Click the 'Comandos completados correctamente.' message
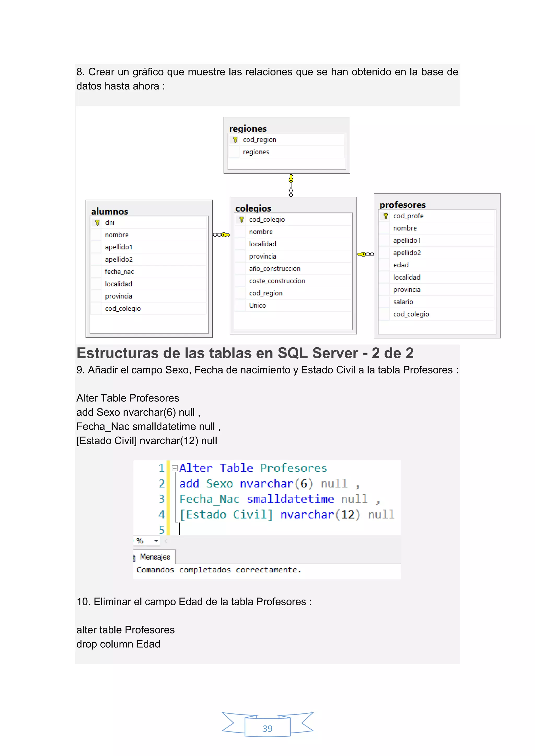This screenshot has width=535, height=756. [219, 570]
